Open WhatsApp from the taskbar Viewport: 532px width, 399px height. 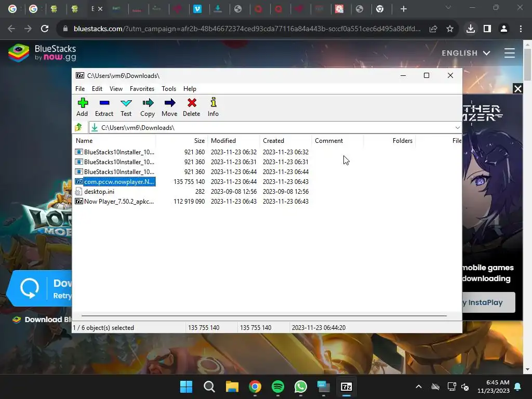[301, 387]
